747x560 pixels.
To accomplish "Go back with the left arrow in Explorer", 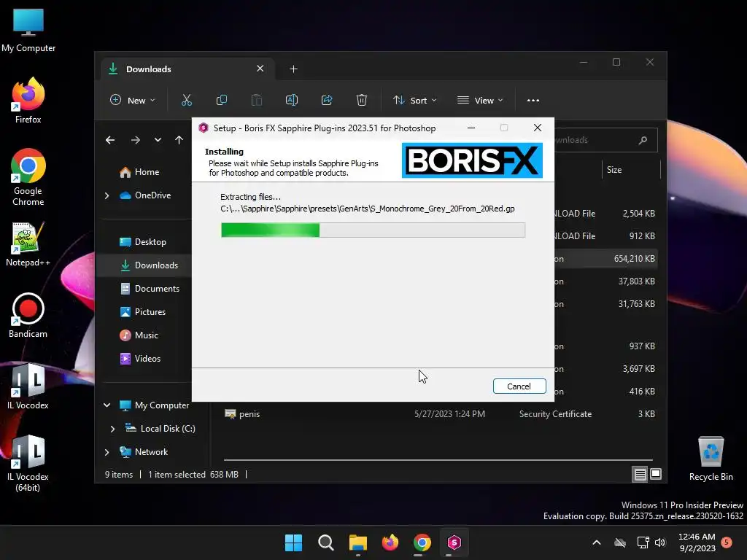I will point(110,140).
